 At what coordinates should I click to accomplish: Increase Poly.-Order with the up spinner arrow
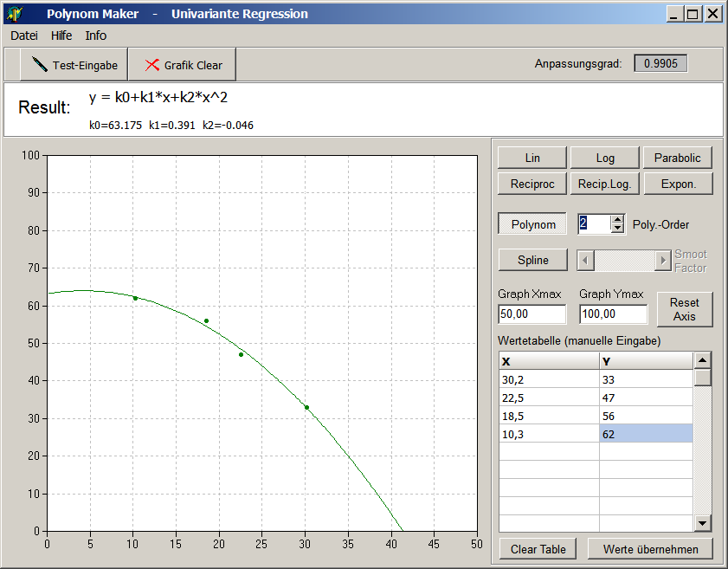point(617,220)
